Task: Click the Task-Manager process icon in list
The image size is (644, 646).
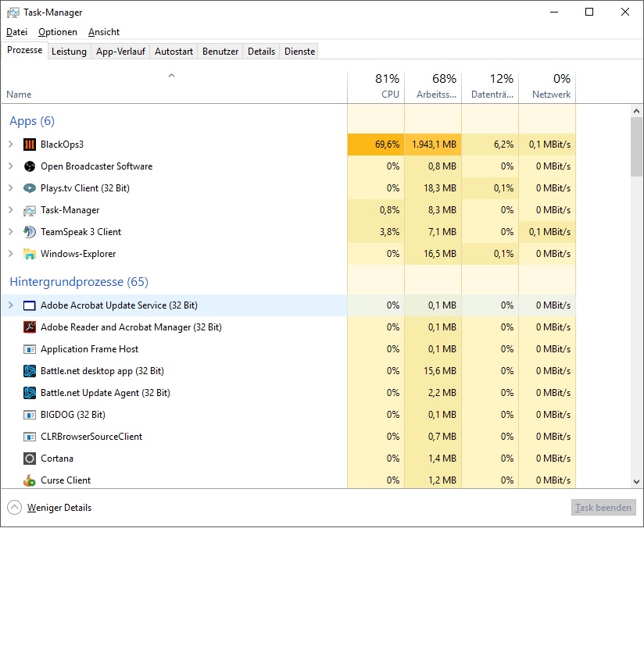Action: point(29,211)
